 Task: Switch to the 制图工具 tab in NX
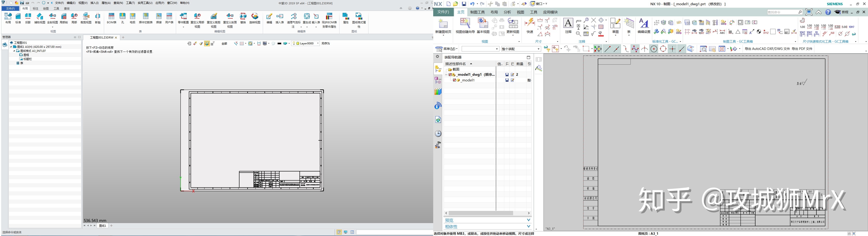pos(478,12)
